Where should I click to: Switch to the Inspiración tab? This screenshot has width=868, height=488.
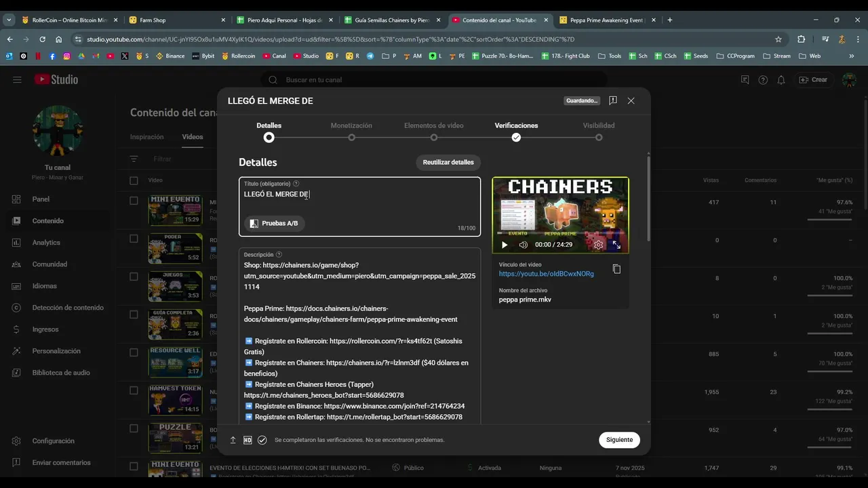tap(146, 137)
